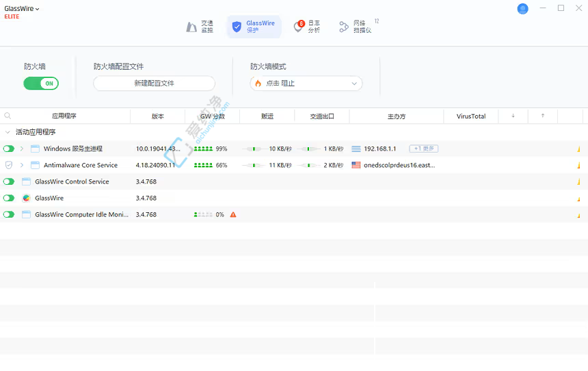Viewport: 588px width, 371px height.
Task: Collapse the 活动应用程序 group
Action: pyautogui.click(x=8, y=132)
